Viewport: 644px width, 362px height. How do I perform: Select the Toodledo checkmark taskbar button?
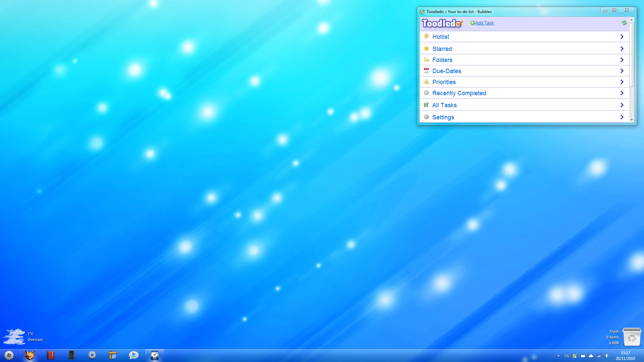coord(154,355)
